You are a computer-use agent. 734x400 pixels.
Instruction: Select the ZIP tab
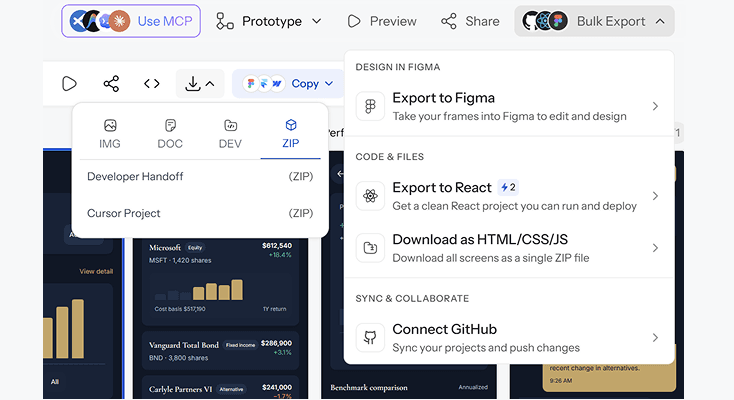coord(291,134)
